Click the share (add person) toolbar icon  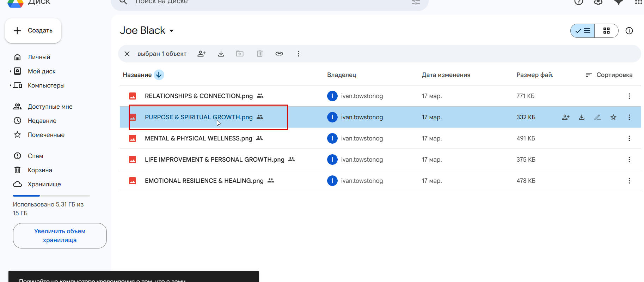[x=202, y=54]
